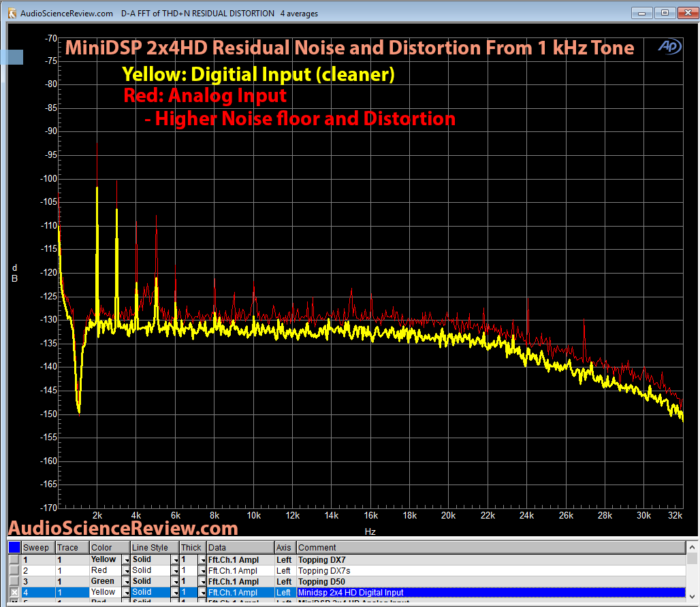Click the Trace column header
Image resolution: width=700 pixels, height=607 pixels.
(x=72, y=547)
